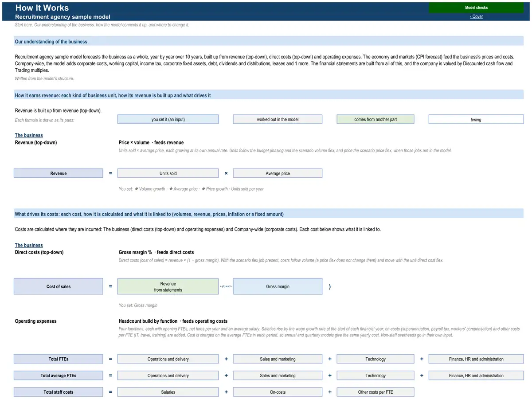Select Sales and marketing in Total average FTEs row
532x399 pixels.
click(x=278, y=376)
